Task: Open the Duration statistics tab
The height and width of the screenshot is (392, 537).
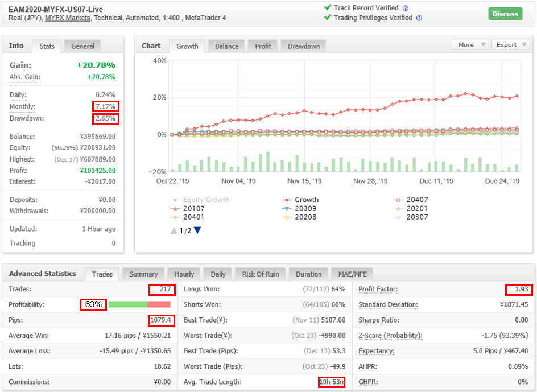Action: pyautogui.click(x=308, y=274)
